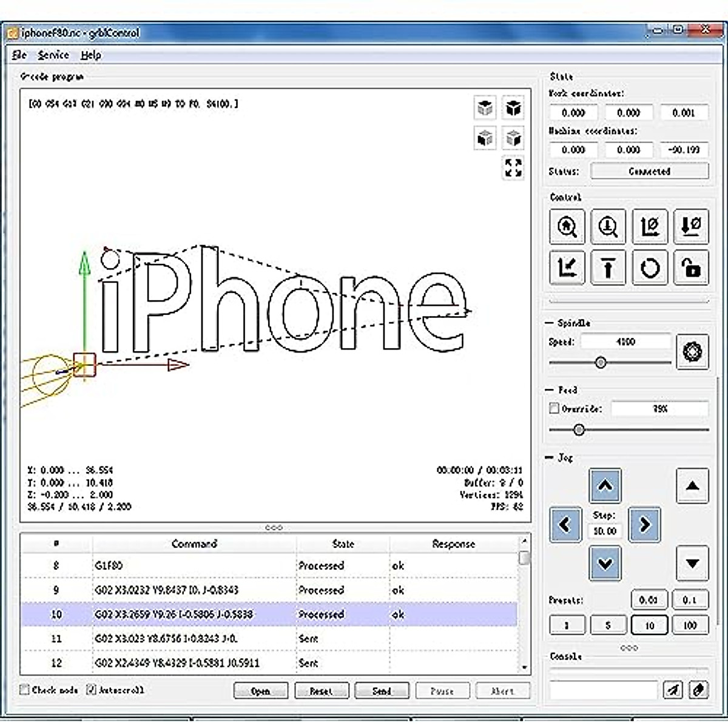Enable the Check mode checkbox
The height and width of the screenshot is (728, 728).
[25, 690]
